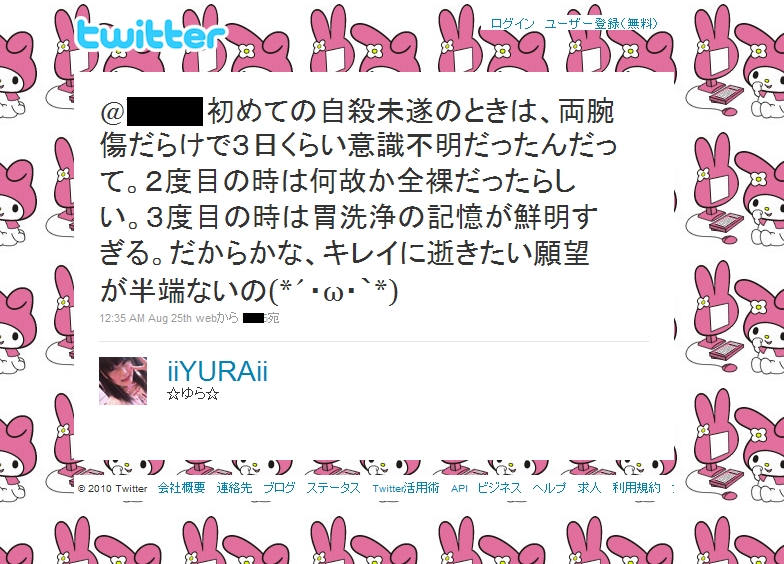Open the ログイン link
Viewport: 784px width, 564px height.
[512, 24]
